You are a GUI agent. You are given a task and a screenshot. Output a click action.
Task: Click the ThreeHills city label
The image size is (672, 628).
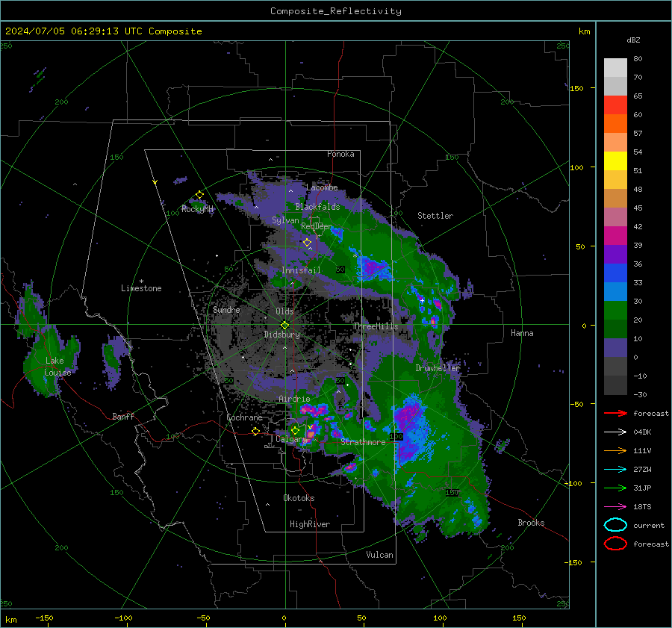pyautogui.click(x=376, y=326)
